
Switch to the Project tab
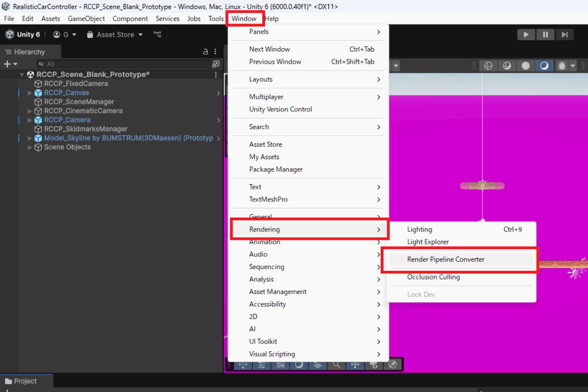pyautogui.click(x=25, y=381)
